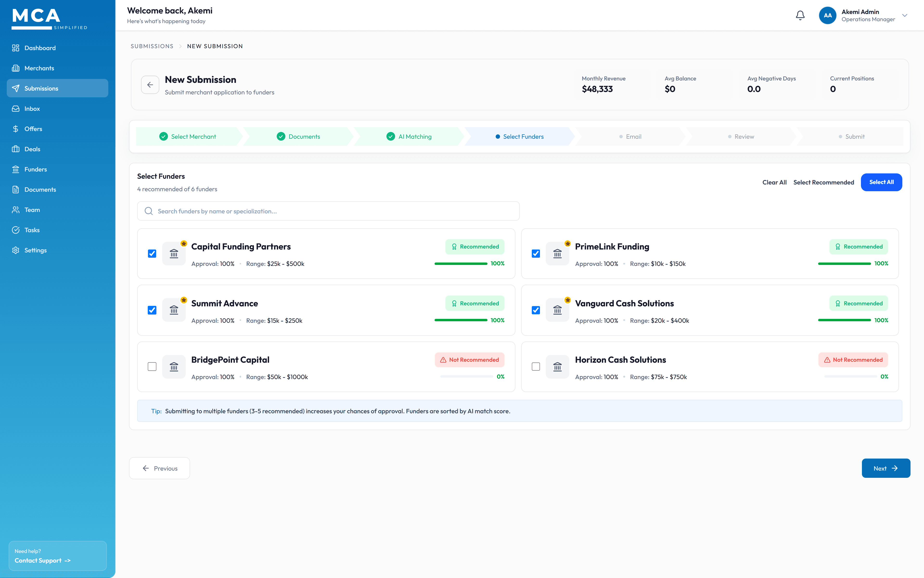Go to Review step in wizard
Screen dimensions: 924x578
741,137
